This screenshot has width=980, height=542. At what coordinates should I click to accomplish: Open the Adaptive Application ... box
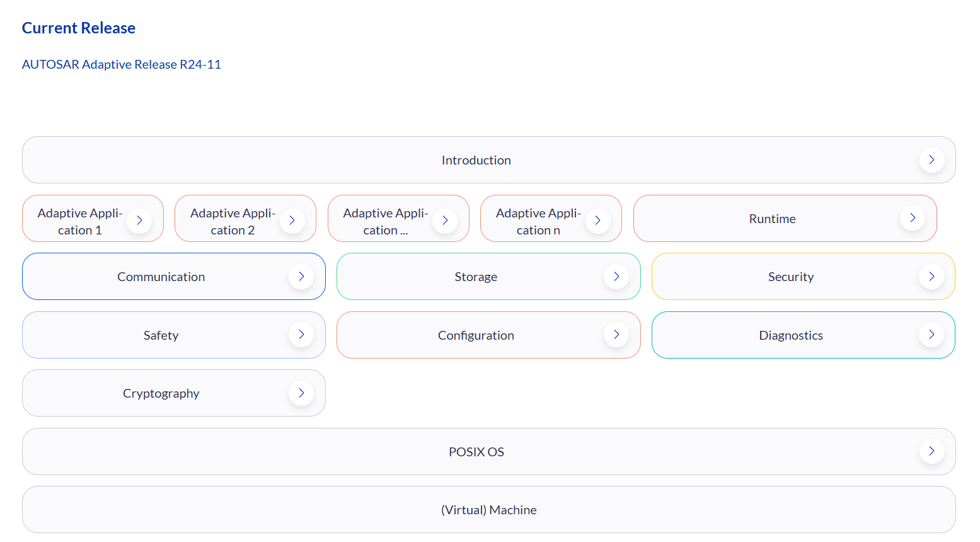pyautogui.click(x=385, y=221)
